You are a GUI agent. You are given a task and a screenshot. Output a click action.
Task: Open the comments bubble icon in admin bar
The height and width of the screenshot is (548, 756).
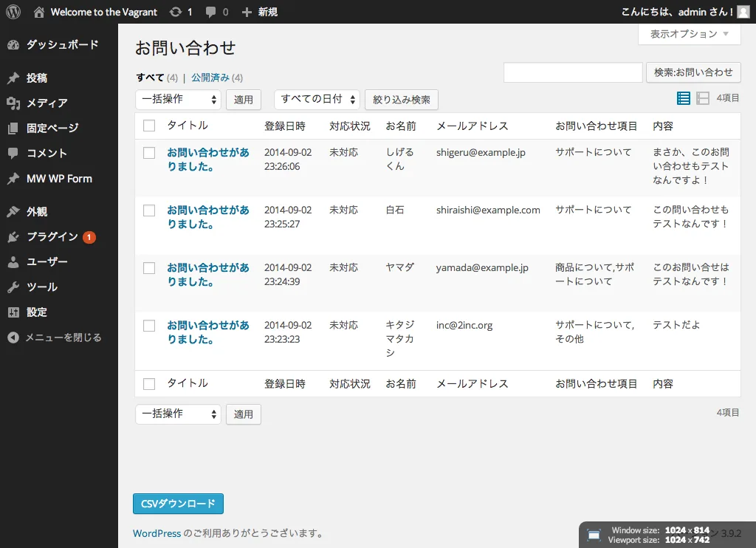[x=210, y=12]
